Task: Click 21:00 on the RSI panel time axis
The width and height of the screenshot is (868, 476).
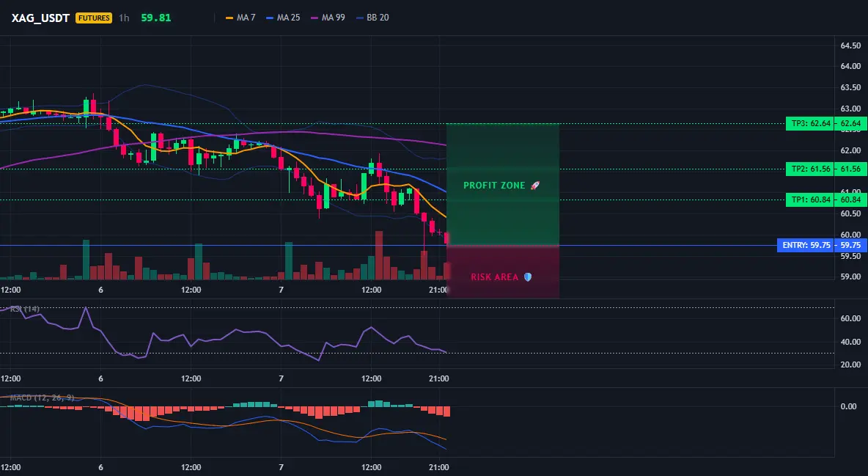Action: 439,378
